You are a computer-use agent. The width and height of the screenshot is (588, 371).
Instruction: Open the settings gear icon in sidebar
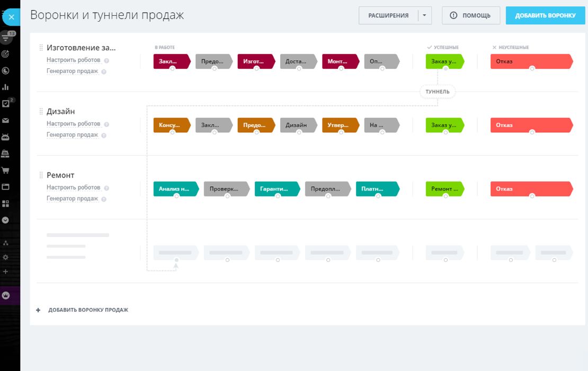point(5,257)
